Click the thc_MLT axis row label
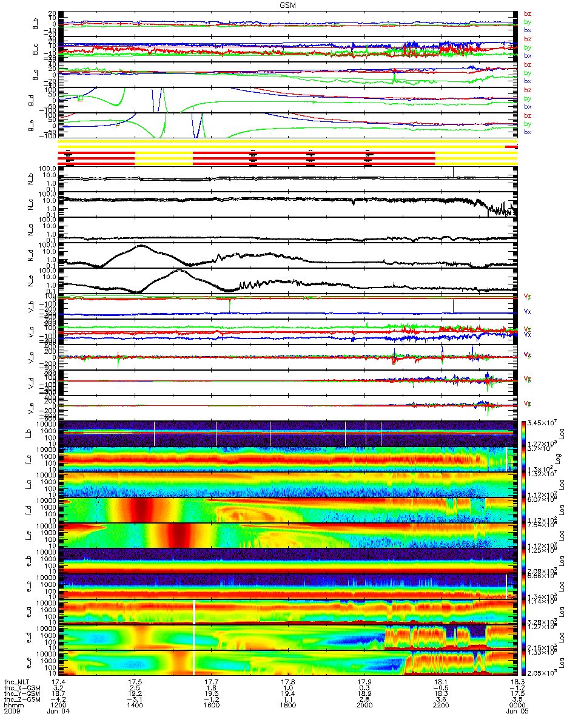Viewport: 564px width, 728px height. click(x=17, y=682)
